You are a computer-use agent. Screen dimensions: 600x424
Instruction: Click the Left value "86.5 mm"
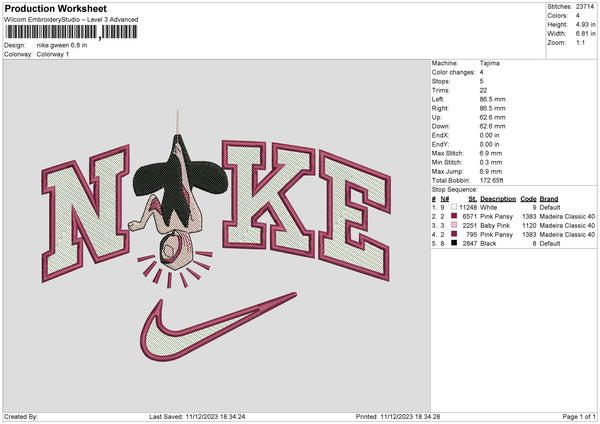[x=492, y=99]
